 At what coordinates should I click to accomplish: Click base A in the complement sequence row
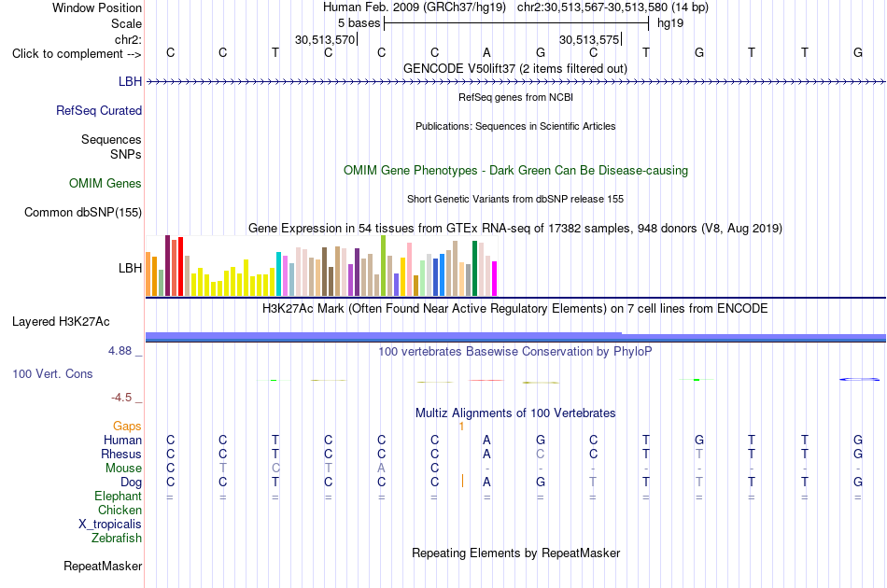[486, 52]
